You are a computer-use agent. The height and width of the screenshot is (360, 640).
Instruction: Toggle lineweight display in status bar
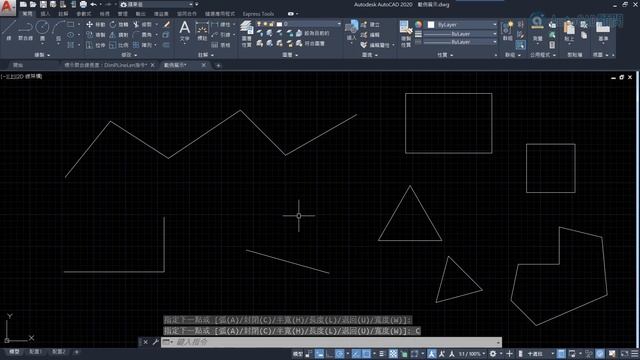[x=382, y=353]
